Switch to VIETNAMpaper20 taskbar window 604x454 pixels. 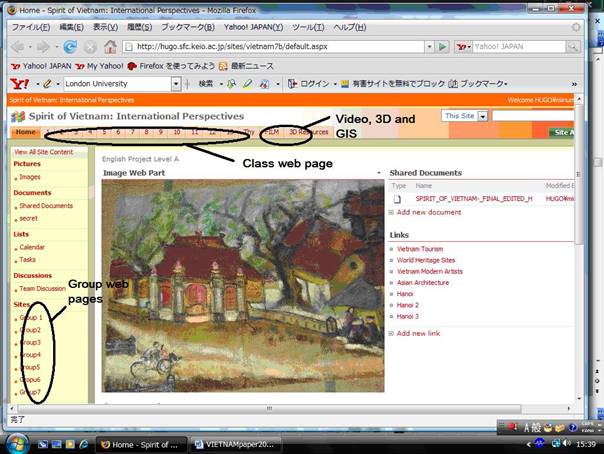point(236,444)
